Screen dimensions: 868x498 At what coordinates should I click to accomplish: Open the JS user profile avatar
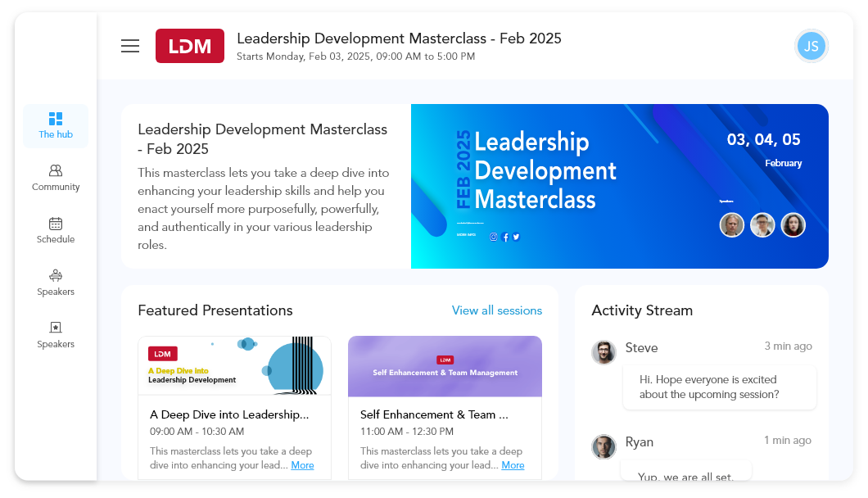click(811, 46)
